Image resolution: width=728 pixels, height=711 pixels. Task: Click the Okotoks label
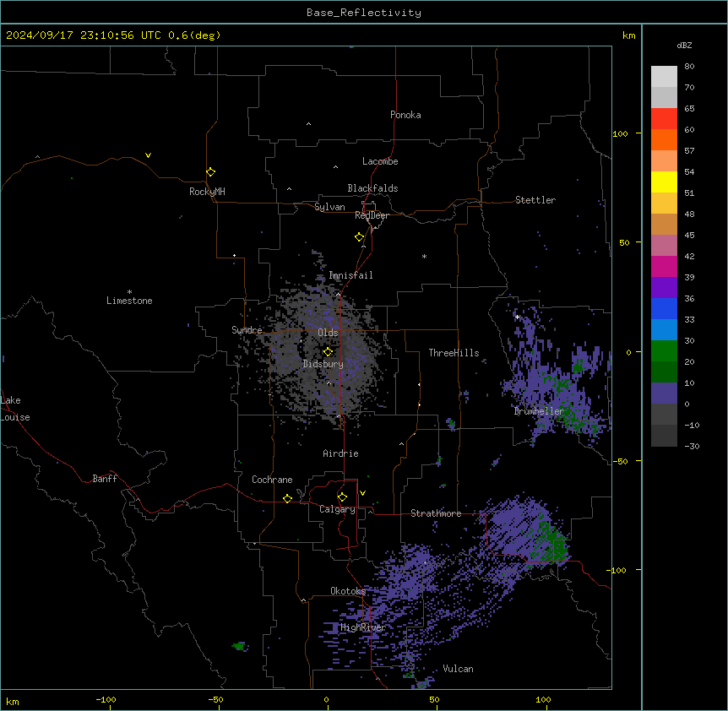348,591
